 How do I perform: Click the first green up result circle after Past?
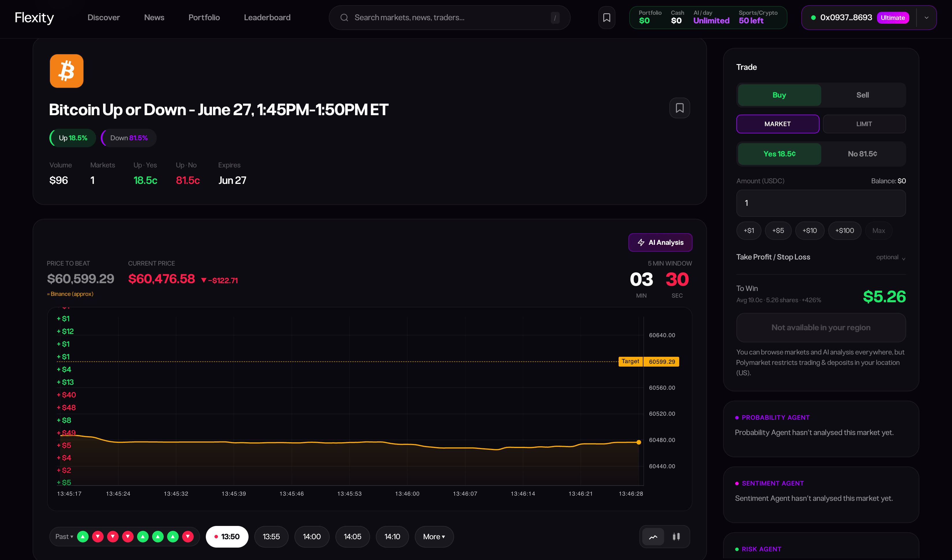pos(83,537)
